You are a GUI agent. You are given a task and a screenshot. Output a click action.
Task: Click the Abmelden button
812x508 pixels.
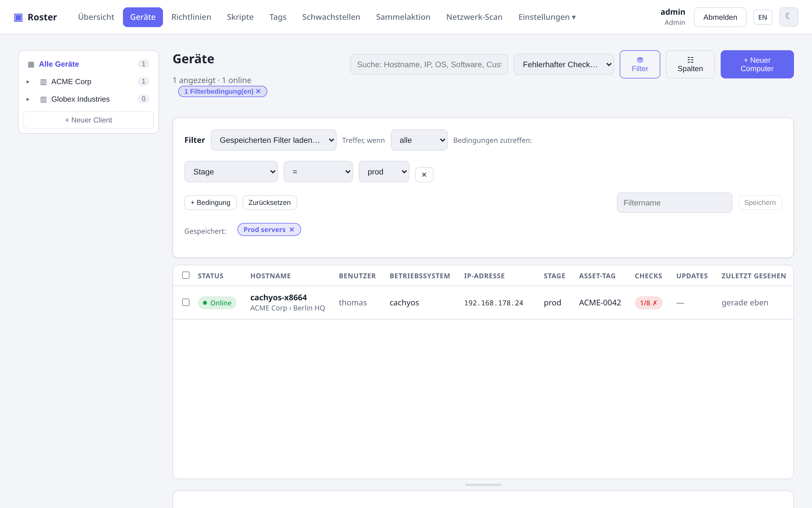pos(720,17)
